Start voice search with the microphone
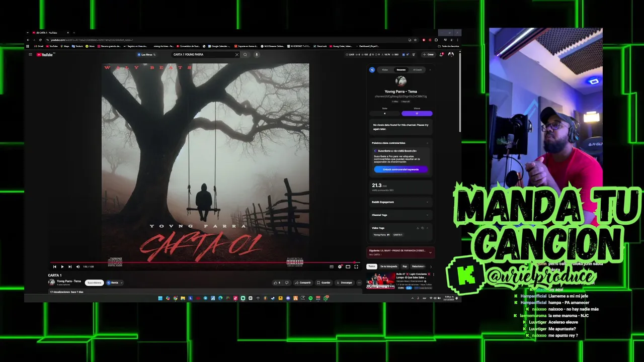644x362 pixels. click(257, 54)
